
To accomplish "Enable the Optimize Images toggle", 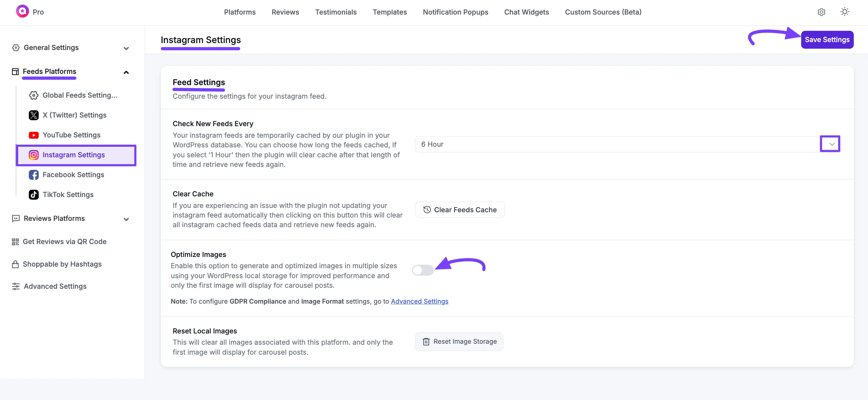I will click(x=423, y=270).
